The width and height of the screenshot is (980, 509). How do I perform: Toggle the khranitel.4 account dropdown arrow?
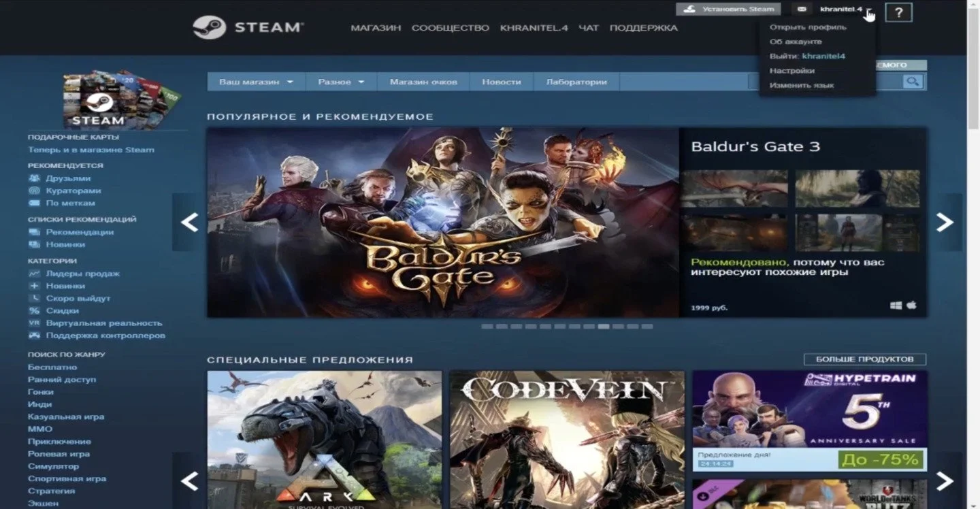click(x=868, y=10)
